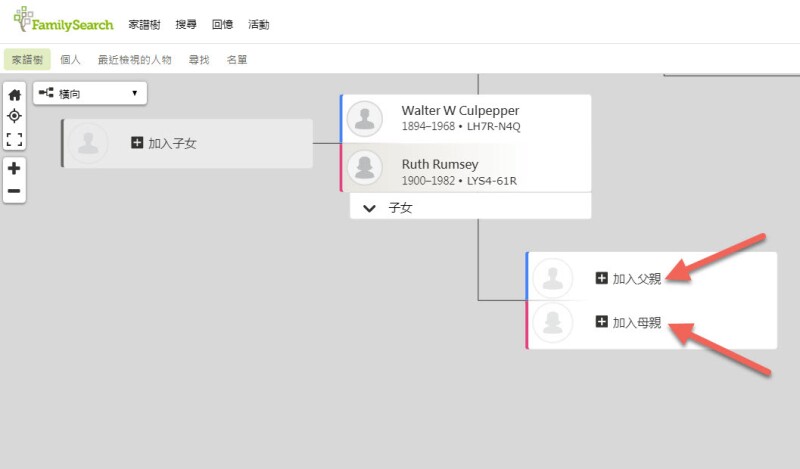Screen dimensions: 800x469
Task: Click the 加入子女 plus icon
Action: 137,142
